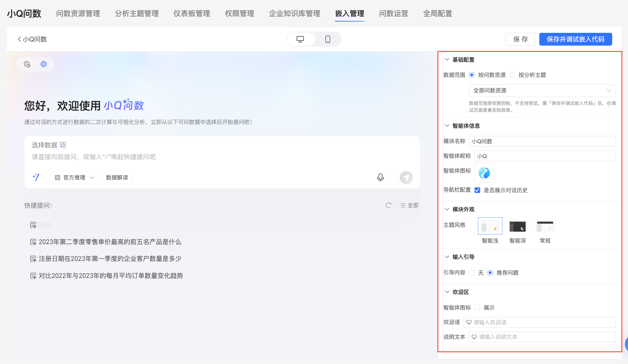Image resolution: width=628 pixels, height=364 pixels.
Task: Collapse the 欢迎区 section
Action: pos(447,292)
